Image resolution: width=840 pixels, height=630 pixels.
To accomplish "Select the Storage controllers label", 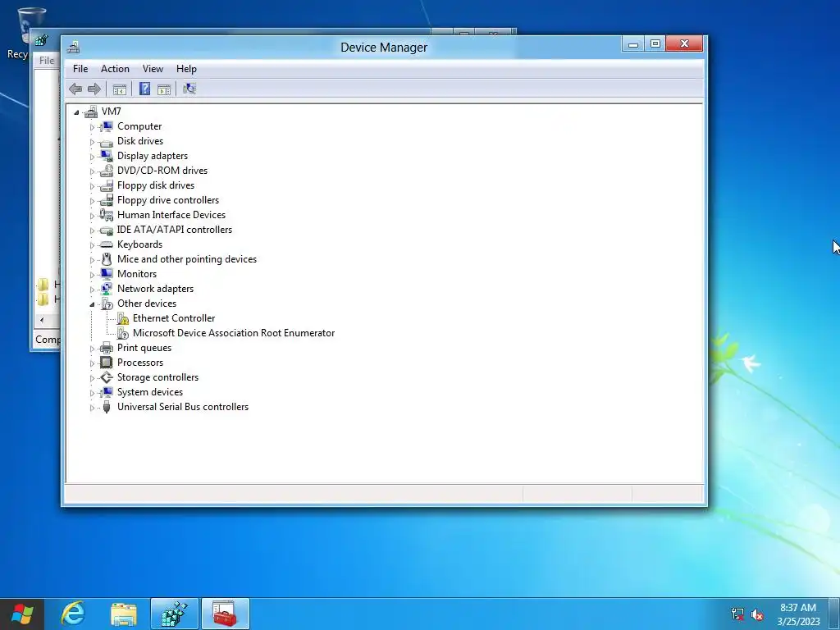I will click(x=158, y=377).
